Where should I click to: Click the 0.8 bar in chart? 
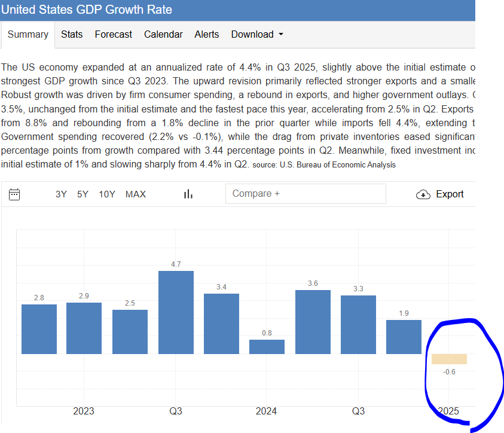click(x=267, y=347)
